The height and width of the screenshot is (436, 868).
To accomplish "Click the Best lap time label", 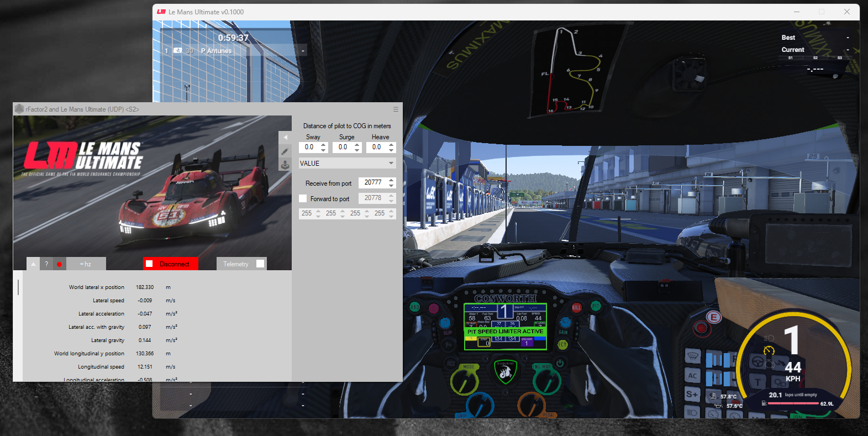I will coord(788,38).
